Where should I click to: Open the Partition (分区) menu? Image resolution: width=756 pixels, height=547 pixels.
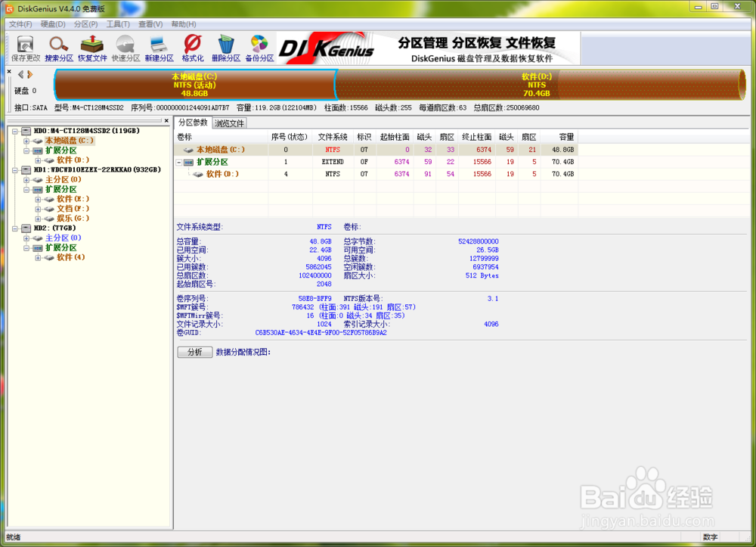86,24
